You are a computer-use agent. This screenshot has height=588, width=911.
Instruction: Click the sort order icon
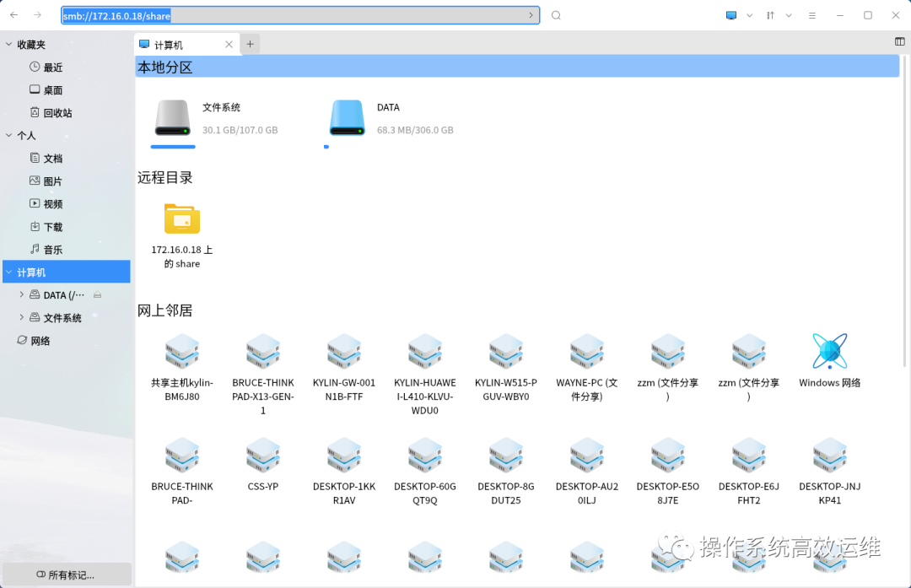770,16
